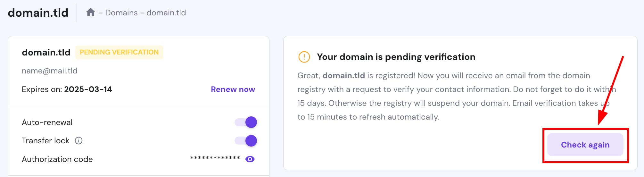
Task: Select the domain.tld breadcrumb entry
Action: (x=166, y=13)
